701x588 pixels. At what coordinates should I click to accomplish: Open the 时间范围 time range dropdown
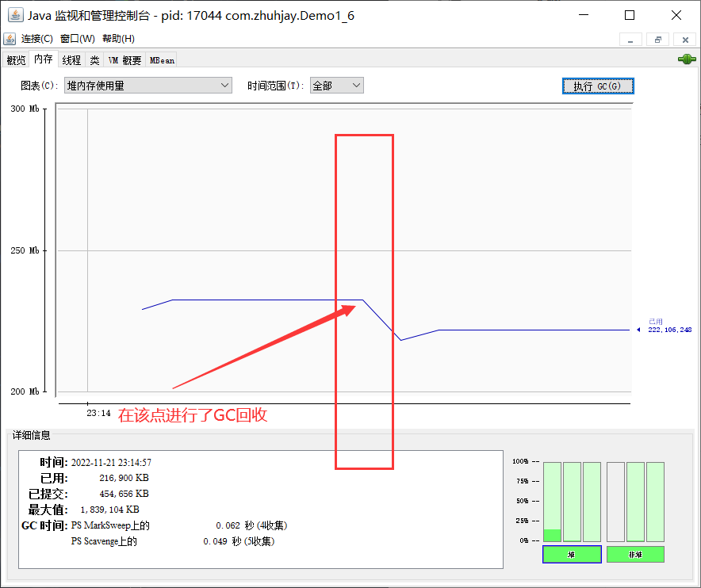point(336,86)
